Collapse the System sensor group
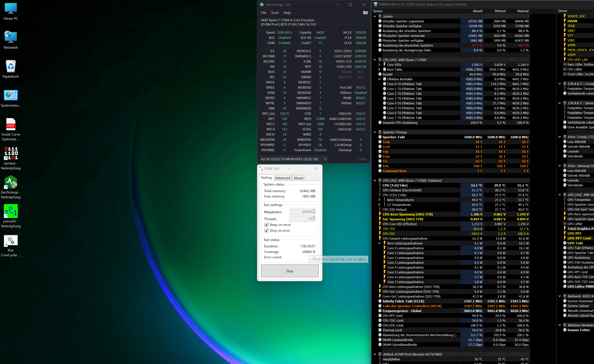 click(375, 16)
